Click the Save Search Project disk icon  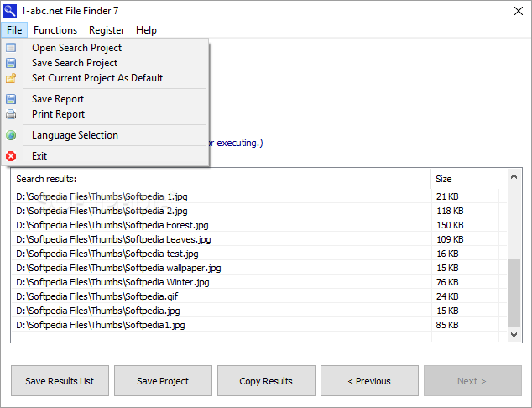click(x=11, y=63)
